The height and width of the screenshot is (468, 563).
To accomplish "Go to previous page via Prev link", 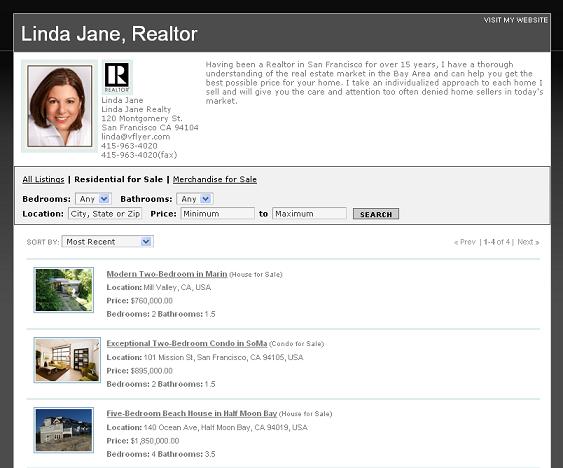I will [x=465, y=242].
